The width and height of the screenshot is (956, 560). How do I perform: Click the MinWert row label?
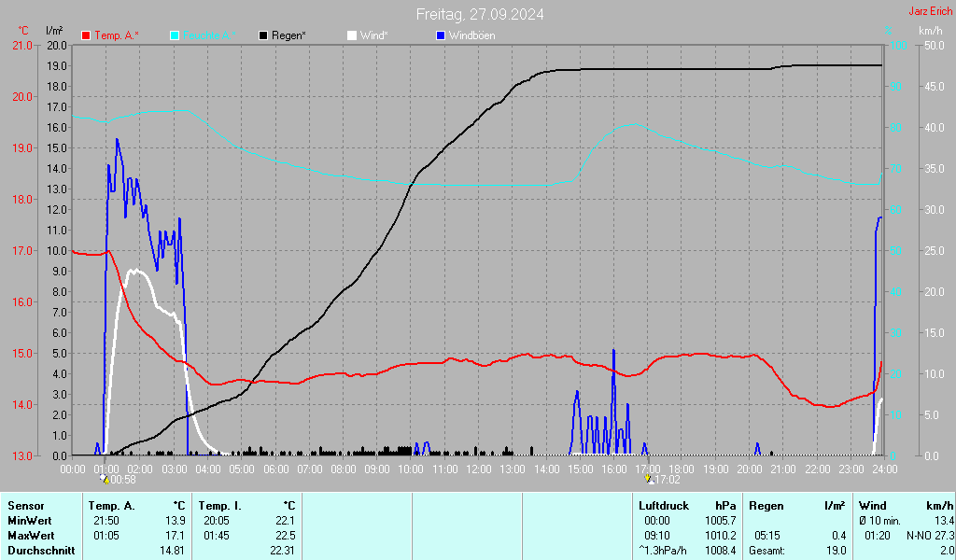pos(29,521)
